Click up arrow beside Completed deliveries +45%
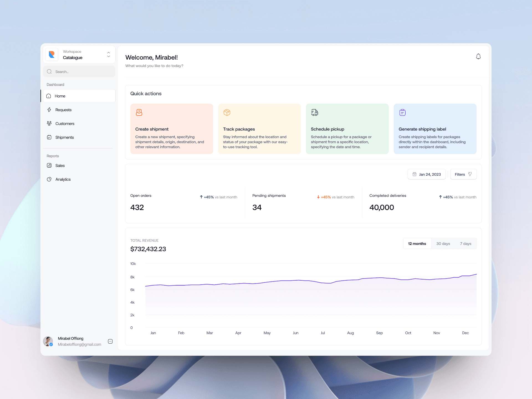Viewport: 532px width, 399px height. tap(440, 197)
